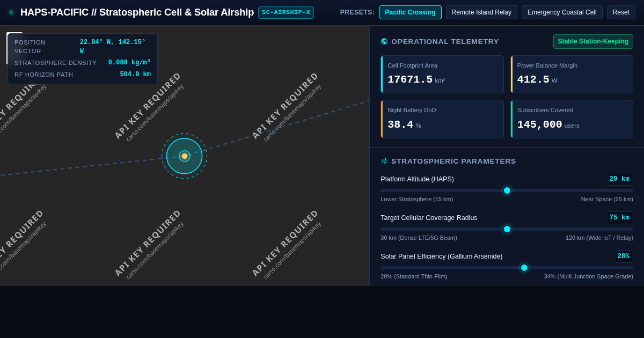Load the Remote Island Relay preset
The height and width of the screenshot is (338, 644).
[481, 12]
